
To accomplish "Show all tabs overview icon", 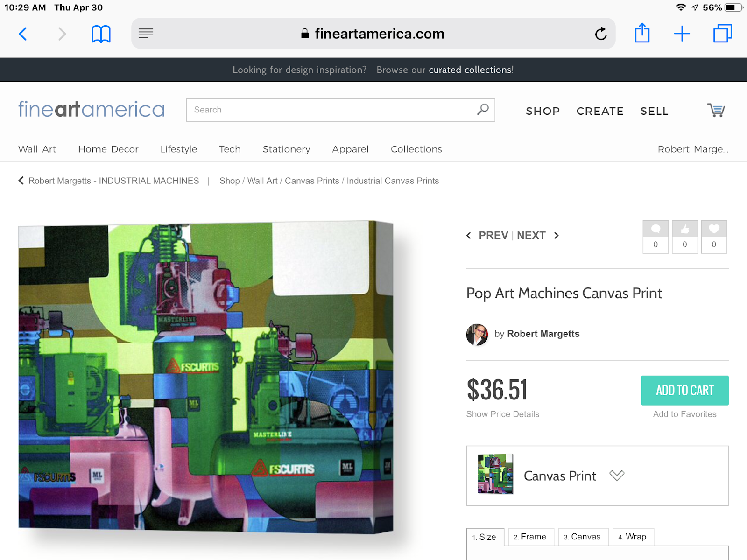I will pos(722,34).
